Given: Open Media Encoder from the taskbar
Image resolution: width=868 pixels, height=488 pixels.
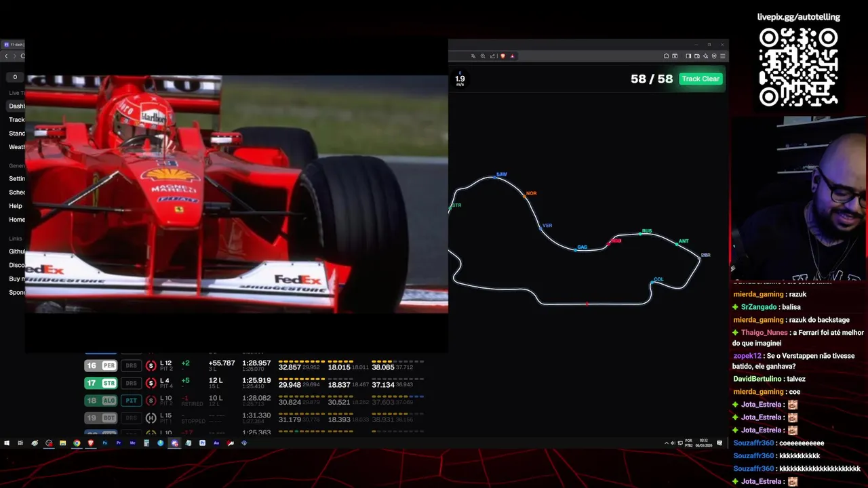Looking at the screenshot, I should coord(132,443).
